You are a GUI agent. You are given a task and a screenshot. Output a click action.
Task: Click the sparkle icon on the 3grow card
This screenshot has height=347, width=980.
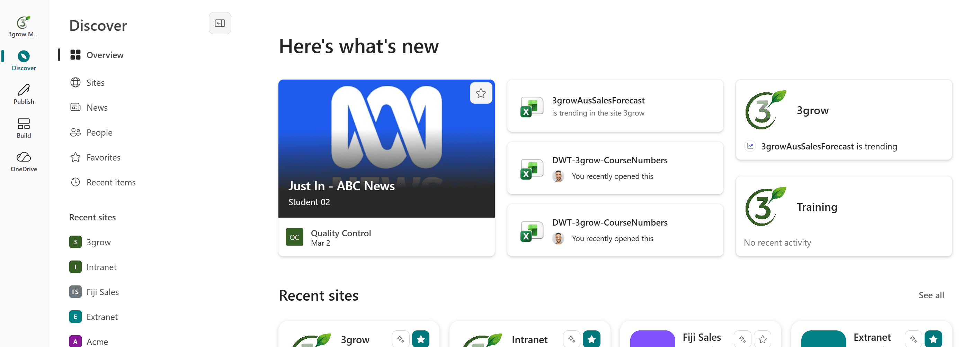tap(400, 339)
